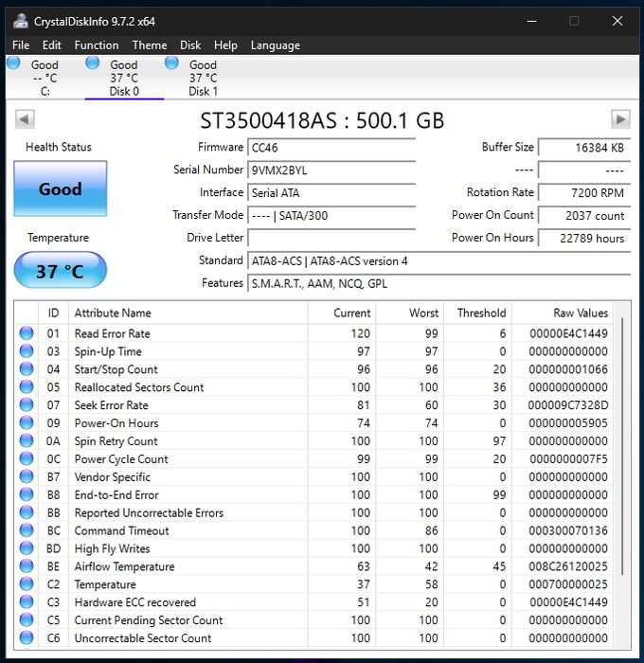Click the Attribute Name column header
Viewport: 644px width, 663px height.
[x=188, y=313]
